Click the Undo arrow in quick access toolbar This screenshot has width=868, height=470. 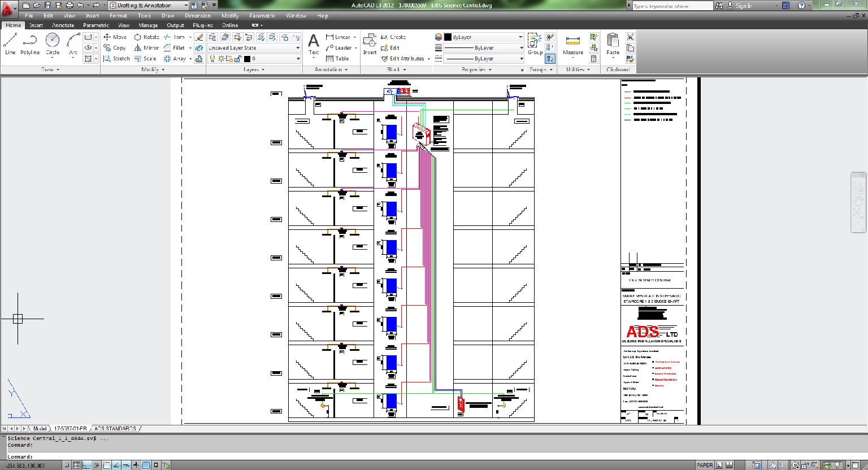(81, 5)
